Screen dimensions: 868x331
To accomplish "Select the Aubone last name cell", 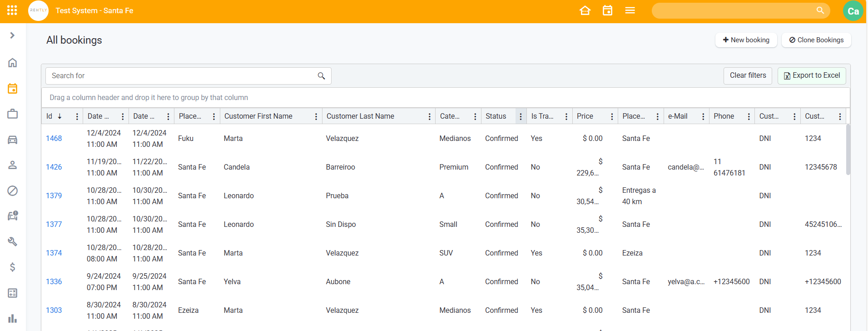I will pos(338,281).
